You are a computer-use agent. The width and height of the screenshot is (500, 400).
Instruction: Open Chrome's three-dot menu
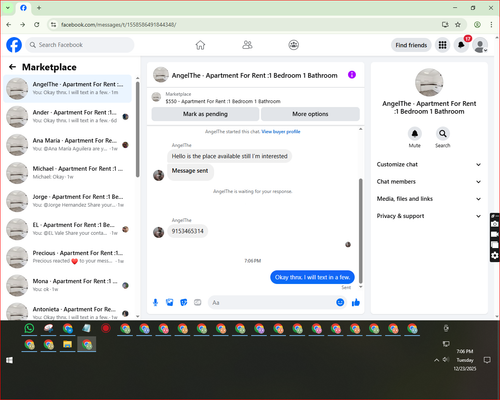(x=491, y=25)
